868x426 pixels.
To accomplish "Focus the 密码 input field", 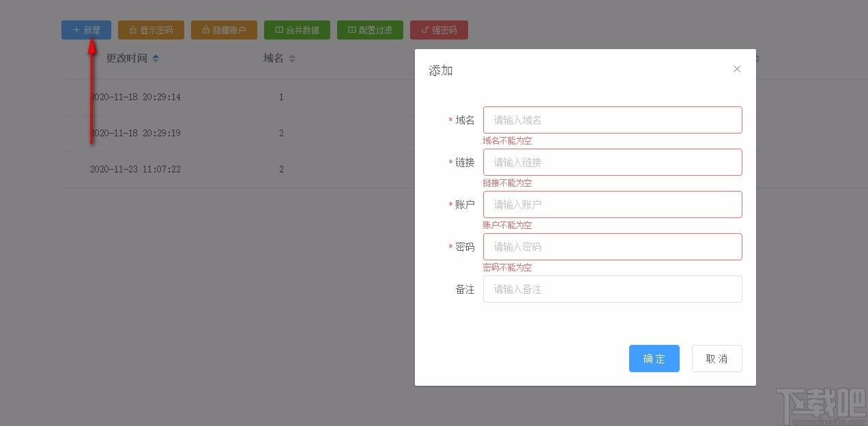I will (612, 247).
